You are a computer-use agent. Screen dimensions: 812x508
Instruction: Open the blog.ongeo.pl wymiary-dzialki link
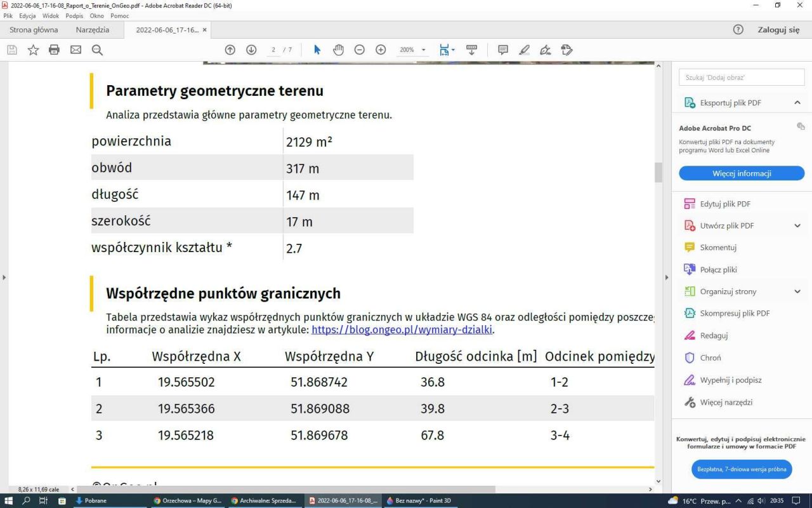pyautogui.click(x=402, y=330)
